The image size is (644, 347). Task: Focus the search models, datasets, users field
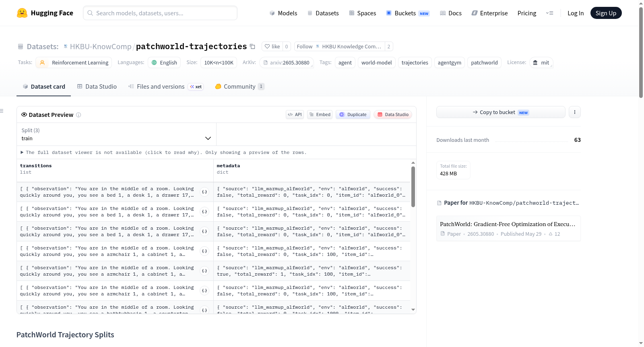pos(160,13)
